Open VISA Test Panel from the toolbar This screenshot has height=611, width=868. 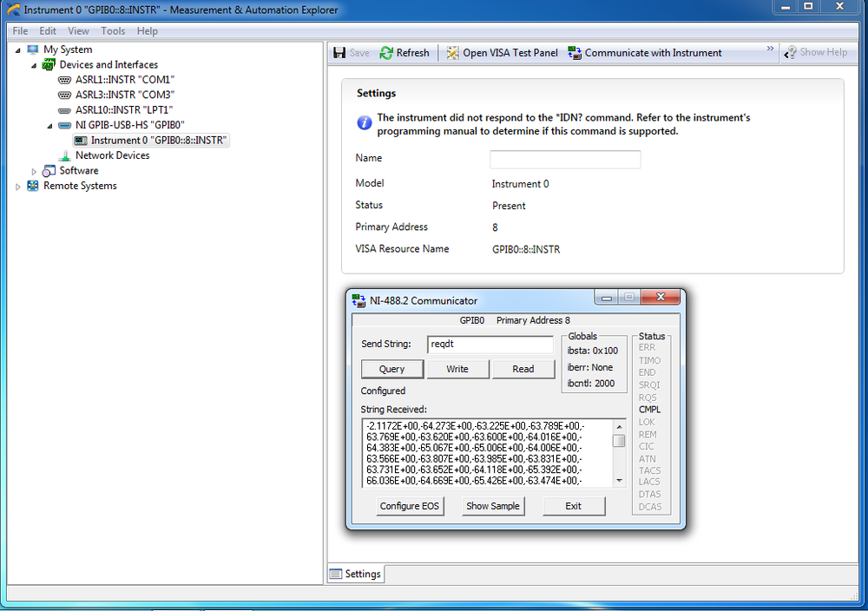[x=452, y=52]
